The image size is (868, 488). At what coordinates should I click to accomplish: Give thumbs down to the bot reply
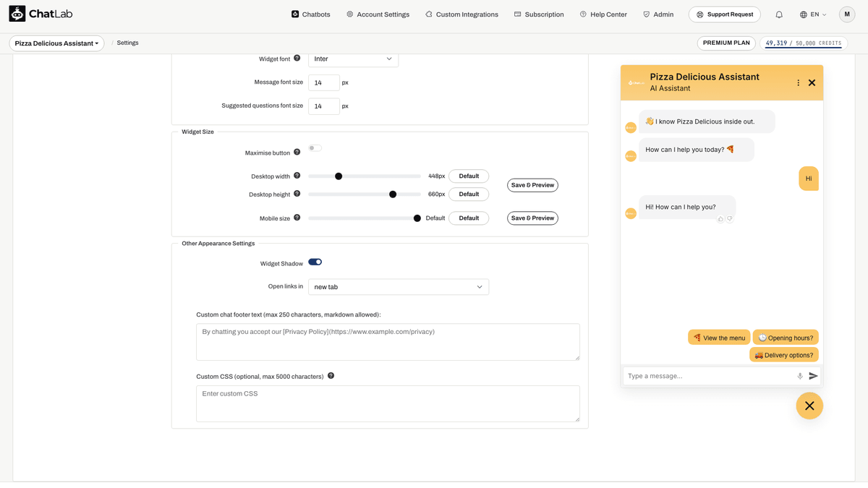tap(729, 219)
